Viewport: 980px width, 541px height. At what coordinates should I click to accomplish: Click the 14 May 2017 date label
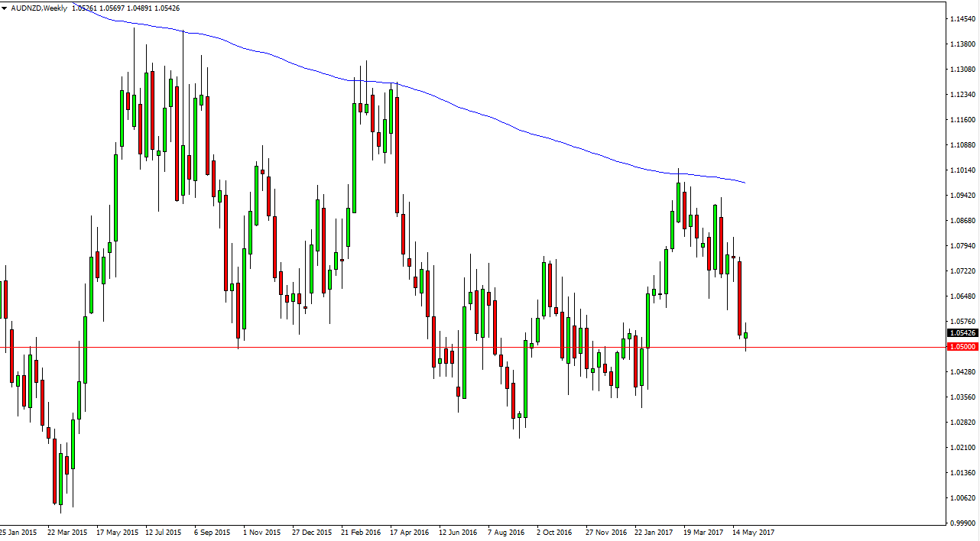[754, 531]
